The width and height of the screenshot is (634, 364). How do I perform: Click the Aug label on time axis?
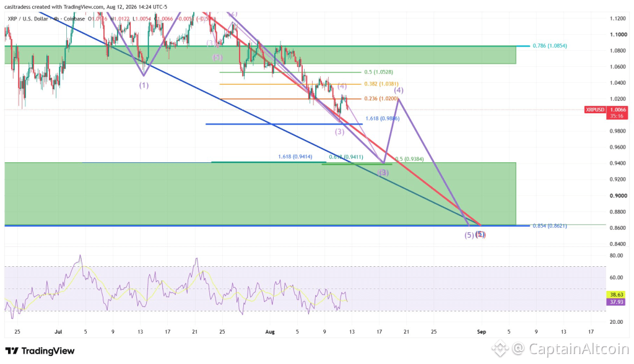[270, 332]
